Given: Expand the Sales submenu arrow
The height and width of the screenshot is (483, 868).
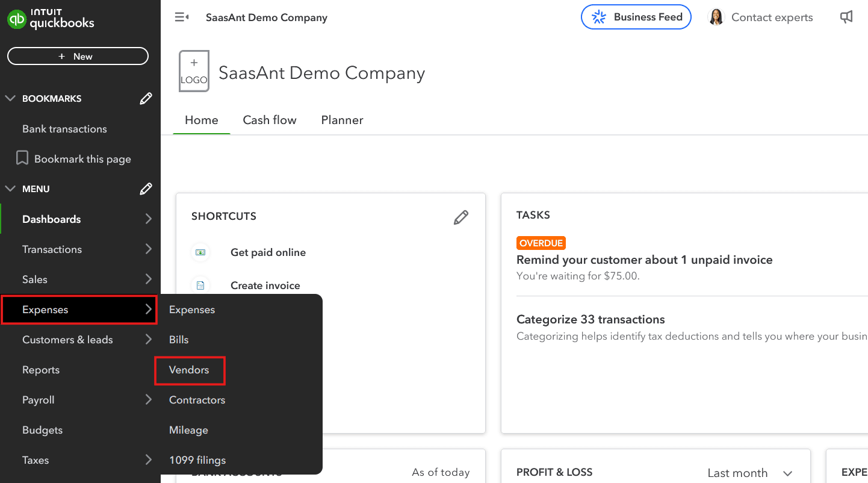Looking at the screenshot, I should (148, 279).
